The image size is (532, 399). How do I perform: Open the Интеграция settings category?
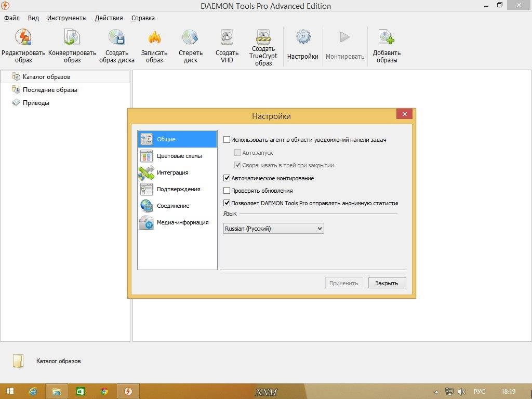click(x=177, y=172)
